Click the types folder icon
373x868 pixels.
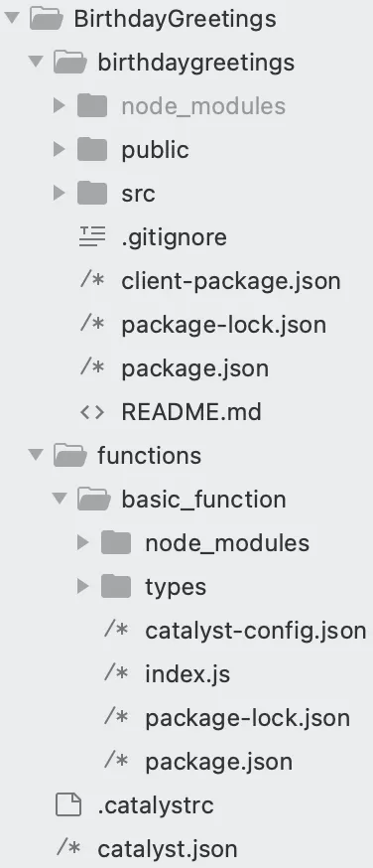pos(116,586)
